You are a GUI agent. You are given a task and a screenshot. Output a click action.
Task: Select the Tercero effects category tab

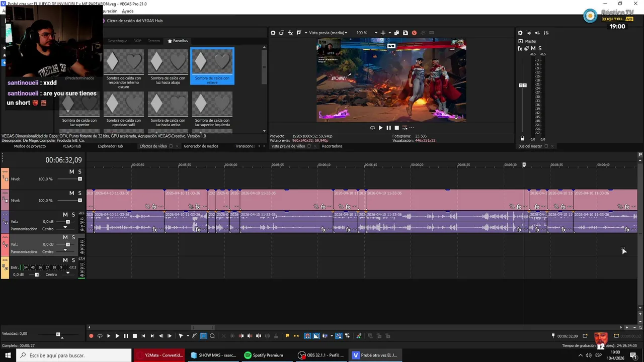pos(154,41)
